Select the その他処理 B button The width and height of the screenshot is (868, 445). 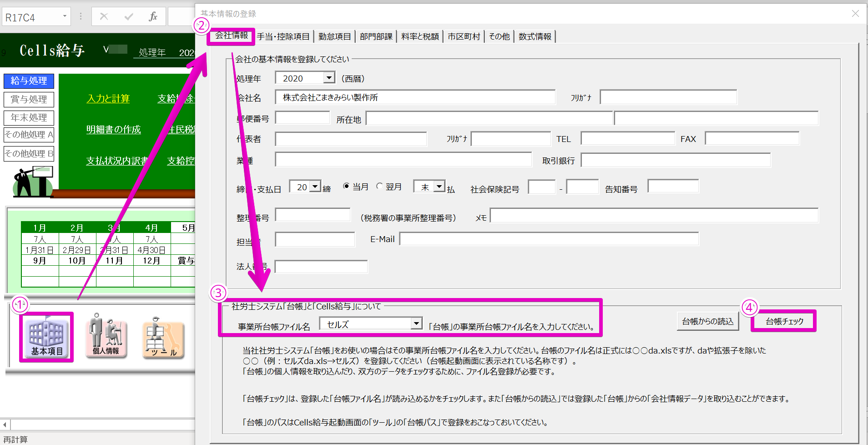click(29, 154)
